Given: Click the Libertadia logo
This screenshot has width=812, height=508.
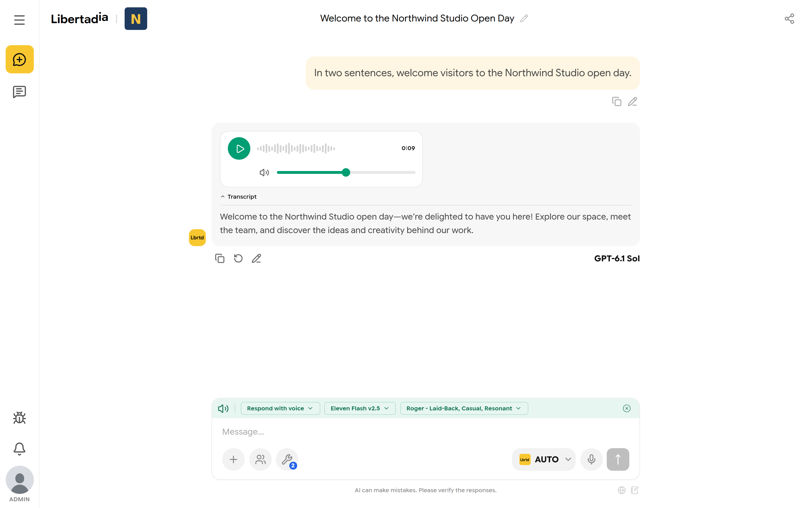Looking at the screenshot, I should pyautogui.click(x=80, y=18).
